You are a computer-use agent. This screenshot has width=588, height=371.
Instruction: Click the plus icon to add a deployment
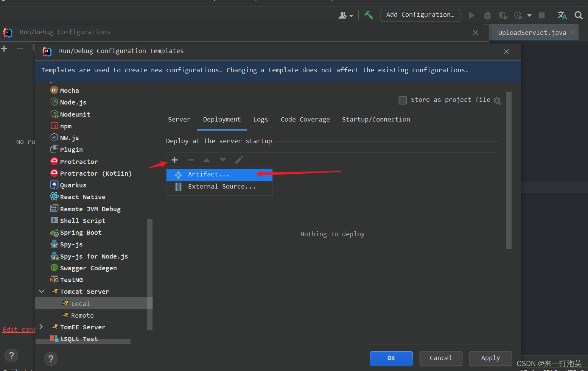174,160
